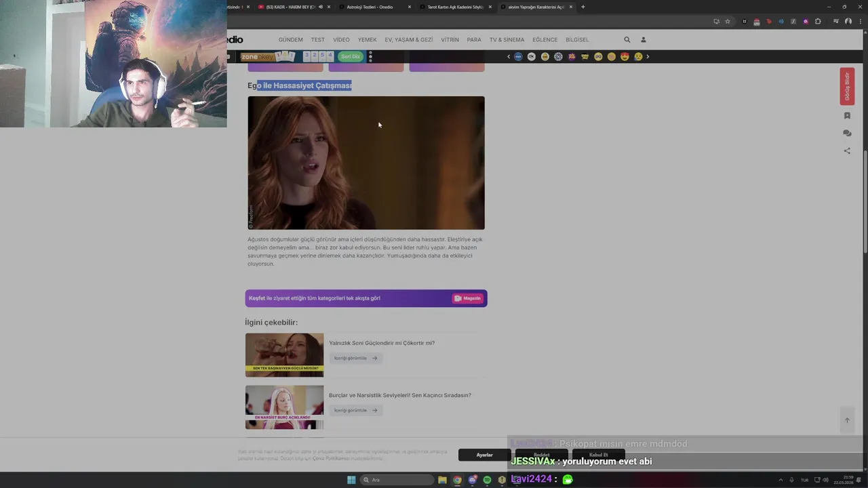The width and height of the screenshot is (868, 488).
Task: Select the heart-eyes emoji reaction
Action: (625, 57)
